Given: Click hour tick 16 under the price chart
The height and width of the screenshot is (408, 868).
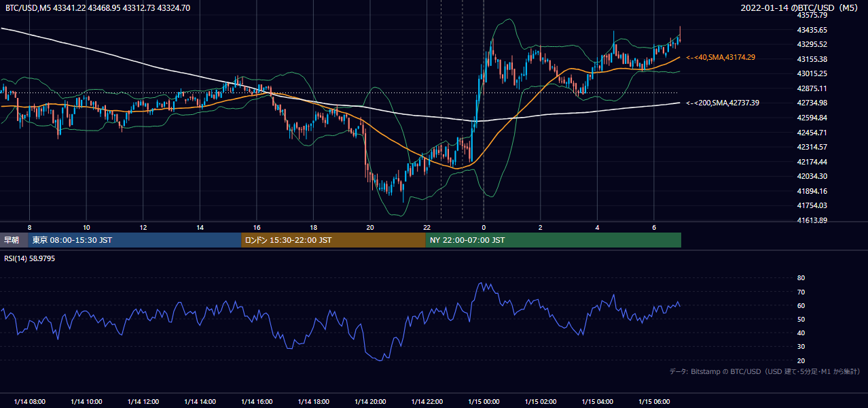Looking at the screenshot, I should pyautogui.click(x=257, y=227).
